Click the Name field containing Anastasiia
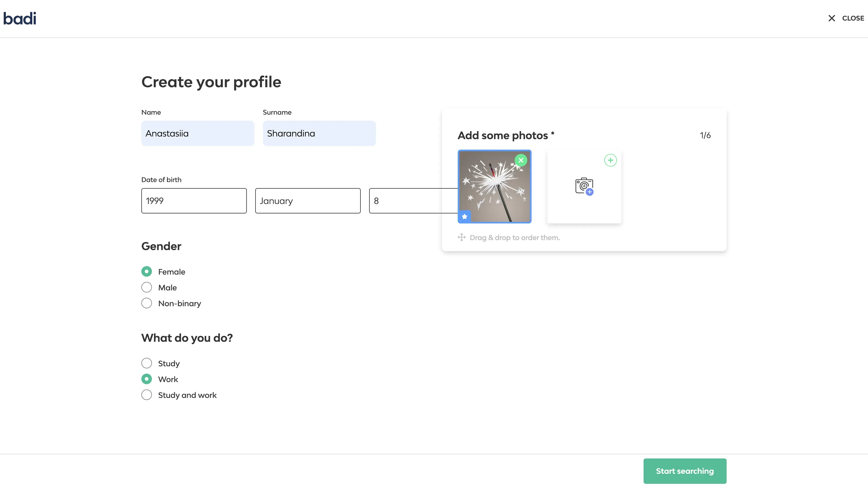Viewport: 868px width, 488px height. (198, 133)
